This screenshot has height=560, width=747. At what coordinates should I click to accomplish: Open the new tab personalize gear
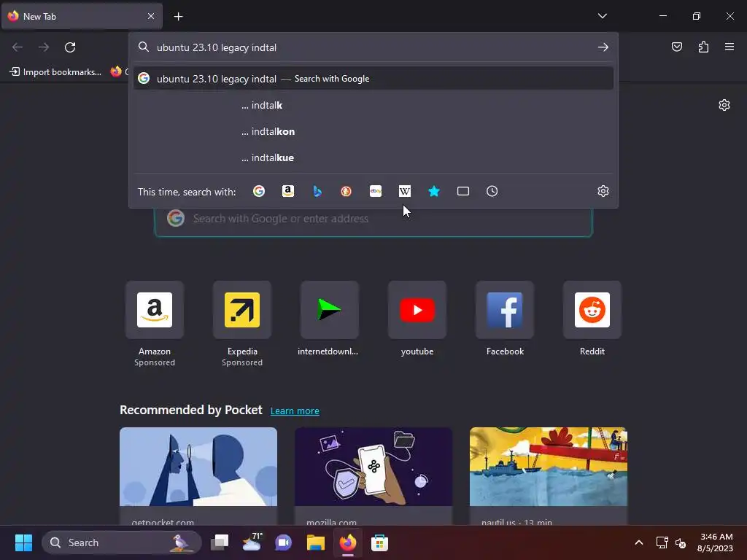724,105
